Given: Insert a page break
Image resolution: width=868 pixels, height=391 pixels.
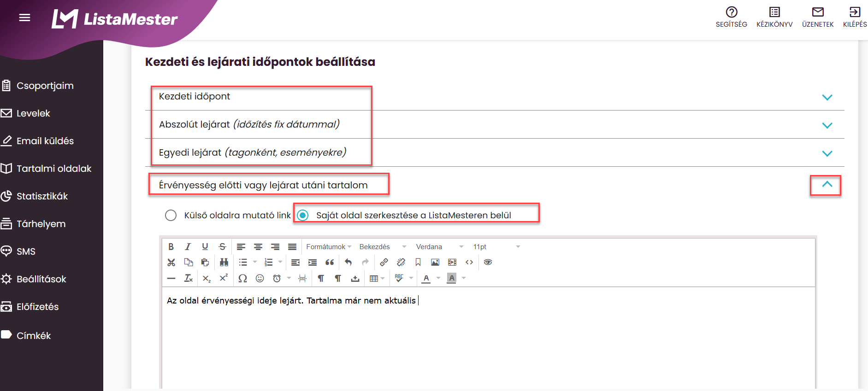Looking at the screenshot, I should click(x=302, y=278).
